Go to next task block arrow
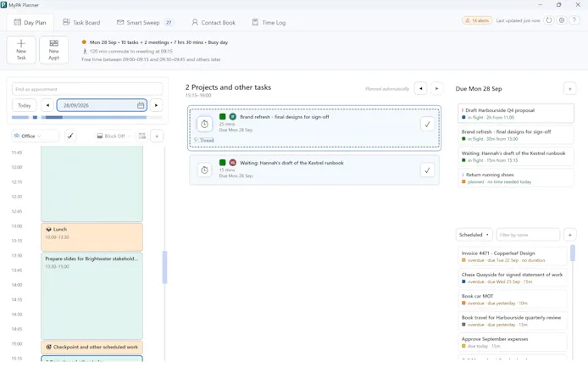The height and width of the screenshot is (373, 588). click(x=436, y=88)
